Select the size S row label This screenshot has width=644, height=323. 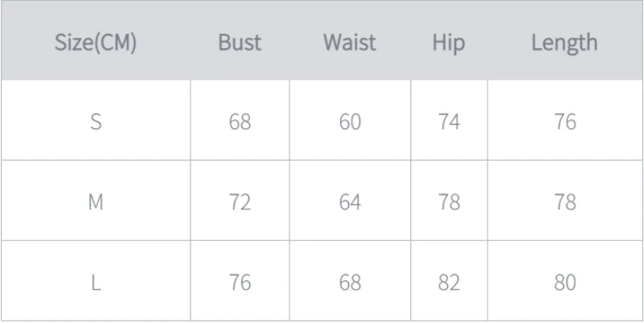point(96,122)
